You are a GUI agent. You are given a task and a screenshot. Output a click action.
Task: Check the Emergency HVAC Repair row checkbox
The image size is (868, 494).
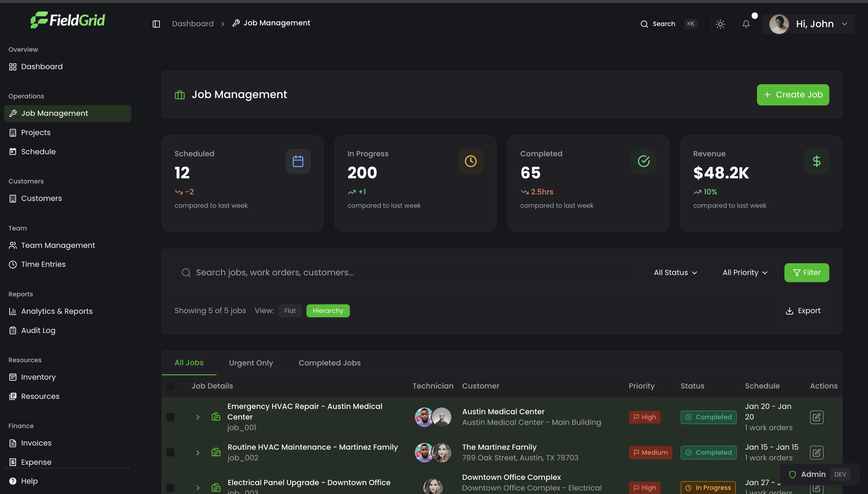170,417
